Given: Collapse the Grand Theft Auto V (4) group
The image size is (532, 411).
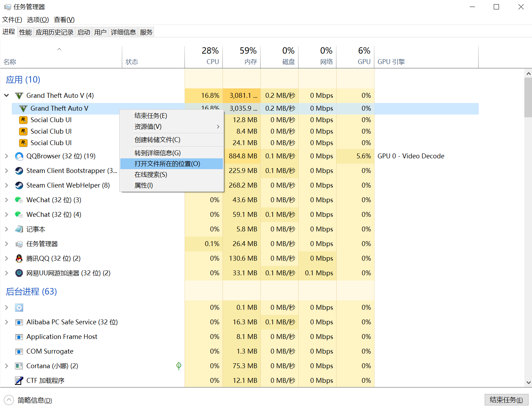Looking at the screenshot, I should coord(7,95).
